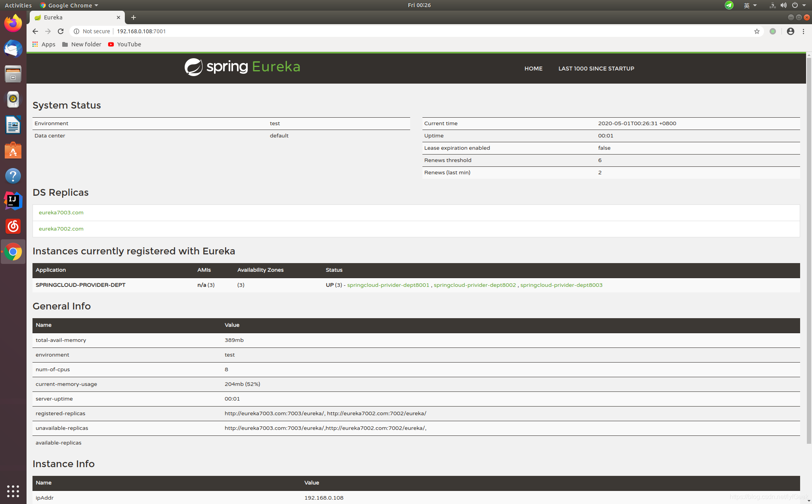Click the unavailable-replicas URL value
Screen dimensions: 812x504
coord(325,428)
